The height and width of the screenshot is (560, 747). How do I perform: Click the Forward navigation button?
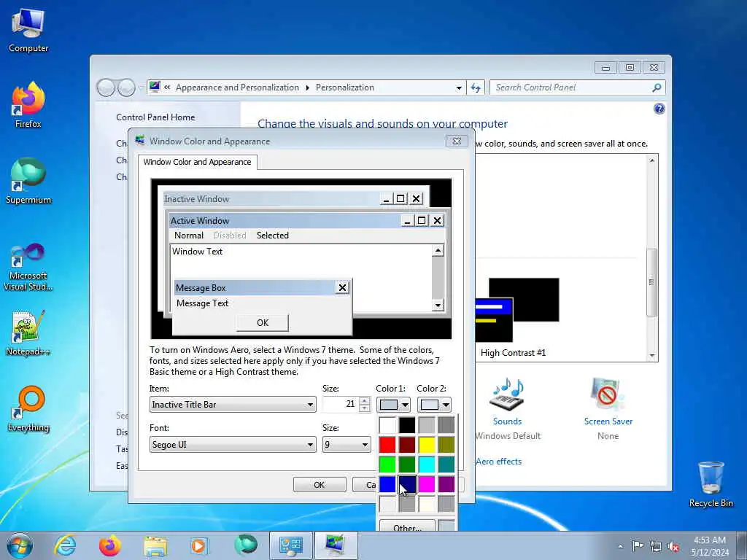pyautogui.click(x=126, y=87)
